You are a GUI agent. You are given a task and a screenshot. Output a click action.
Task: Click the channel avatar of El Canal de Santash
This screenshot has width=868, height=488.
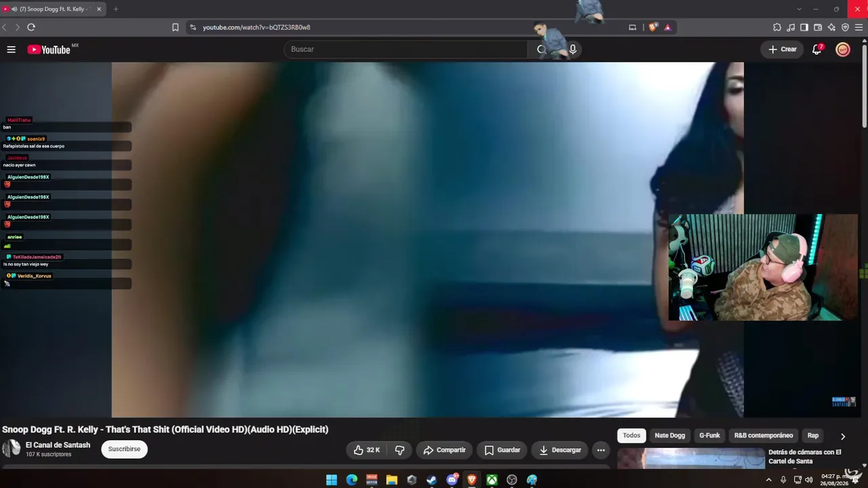(x=12, y=449)
